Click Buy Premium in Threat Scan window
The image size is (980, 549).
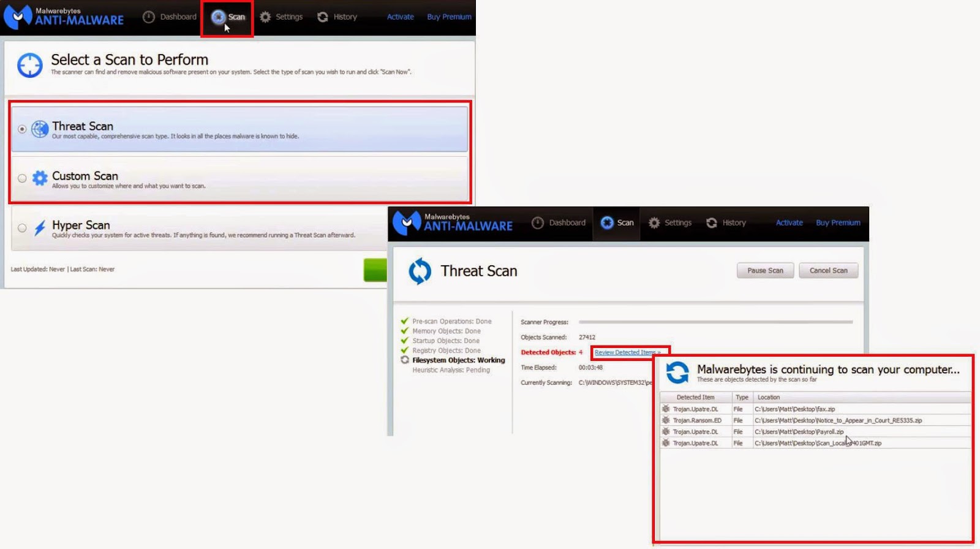838,223
